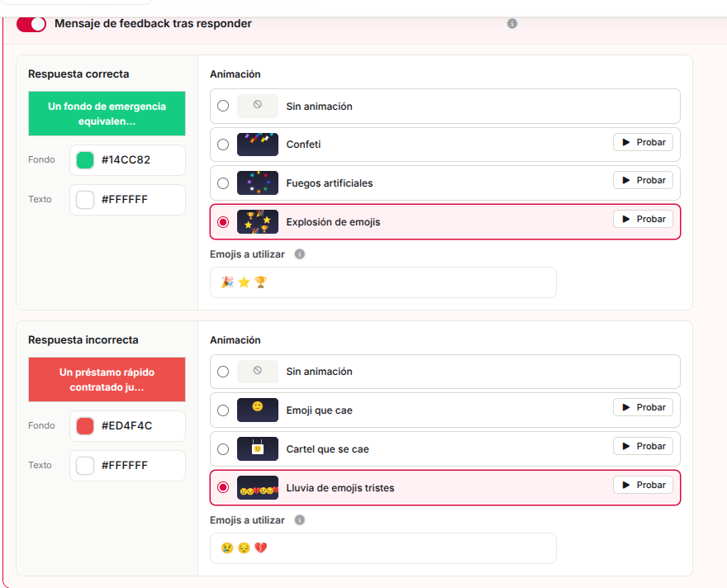Click the 'Lluvia de emojis tristes' label
Screen dimensions: 727x588
340,488
